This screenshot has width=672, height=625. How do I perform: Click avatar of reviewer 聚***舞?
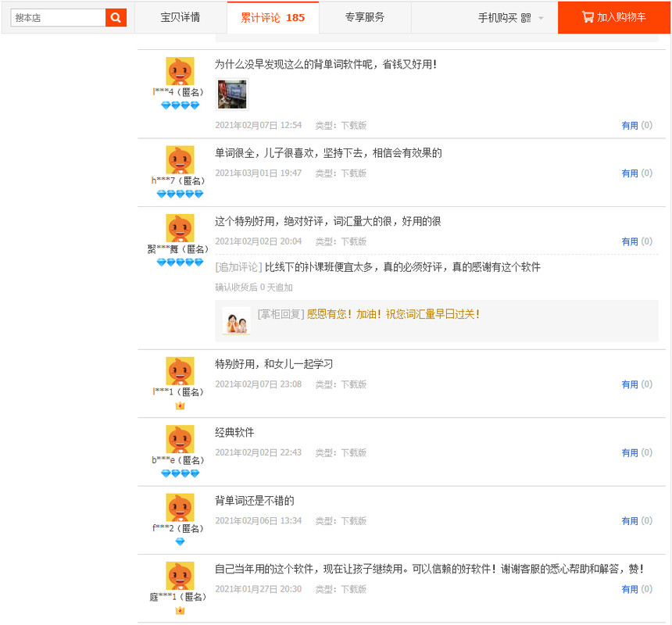point(180,228)
